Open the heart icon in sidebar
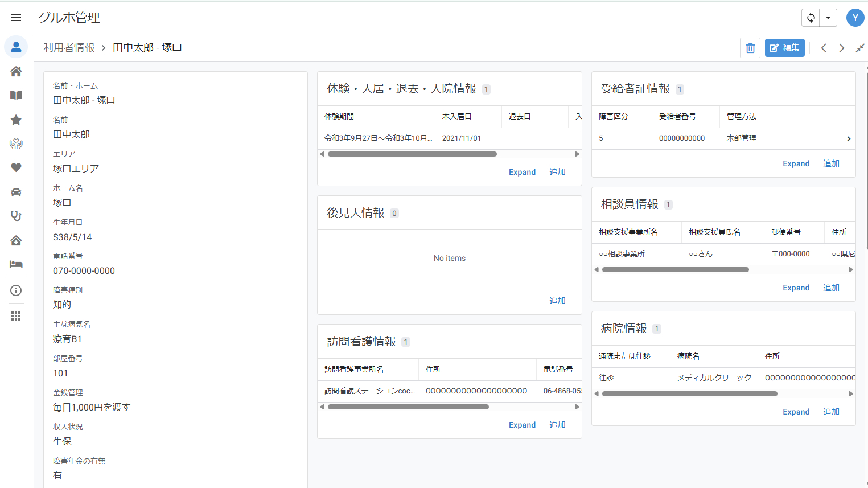 16,167
